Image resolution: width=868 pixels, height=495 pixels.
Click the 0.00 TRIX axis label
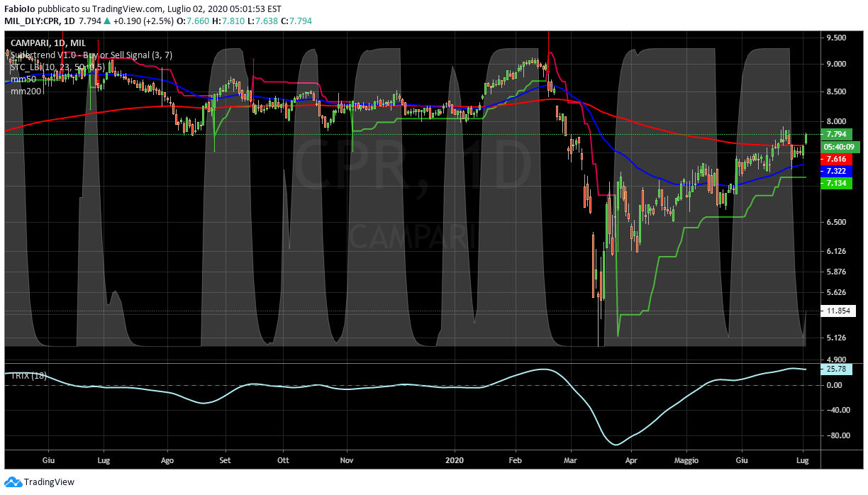(833, 385)
